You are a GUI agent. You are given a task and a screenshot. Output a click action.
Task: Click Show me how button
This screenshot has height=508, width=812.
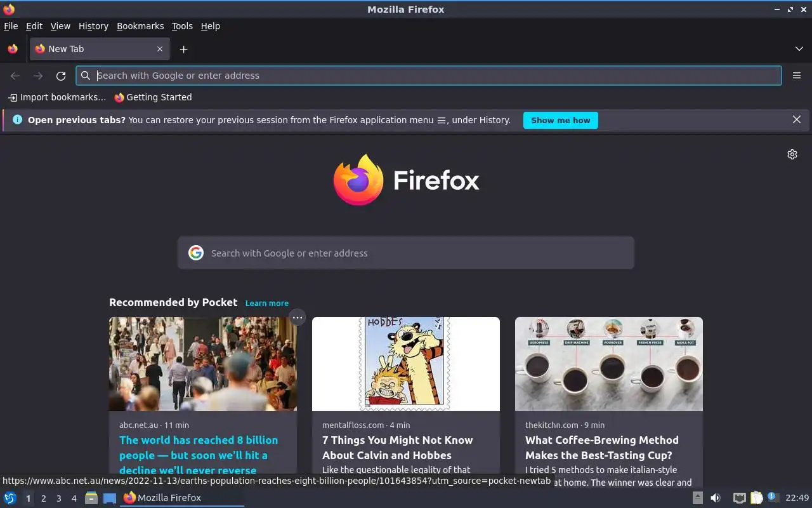click(560, 120)
